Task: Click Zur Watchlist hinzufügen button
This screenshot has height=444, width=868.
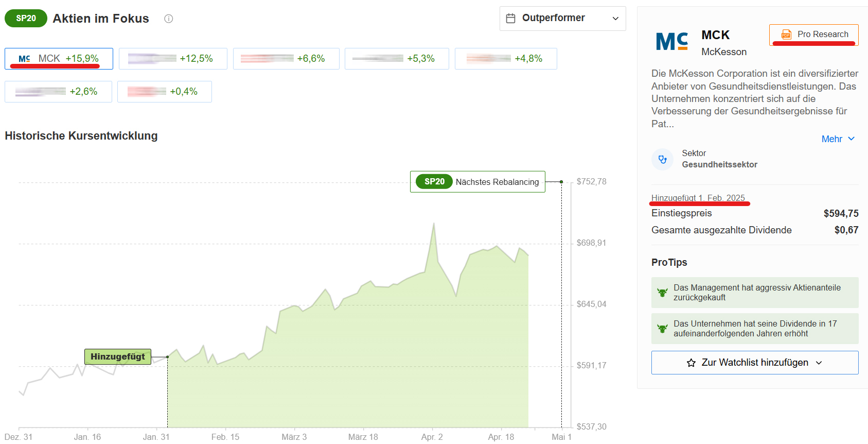Action: 755,363
